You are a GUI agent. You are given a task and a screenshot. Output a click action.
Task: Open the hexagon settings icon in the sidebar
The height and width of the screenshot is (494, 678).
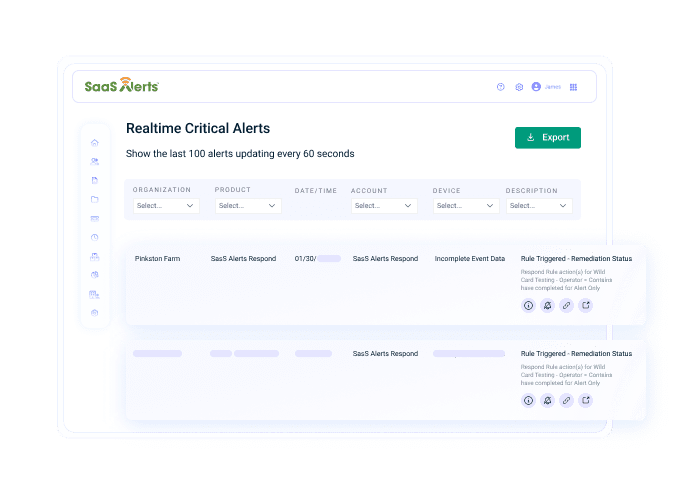click(95, 313)
